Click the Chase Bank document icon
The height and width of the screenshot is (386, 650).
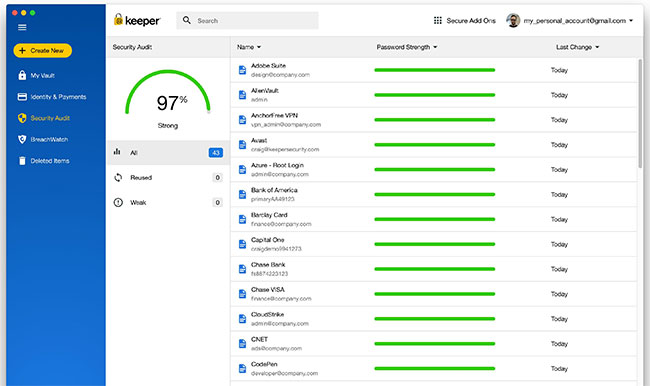pyautogui.click(x=243, y=269)
